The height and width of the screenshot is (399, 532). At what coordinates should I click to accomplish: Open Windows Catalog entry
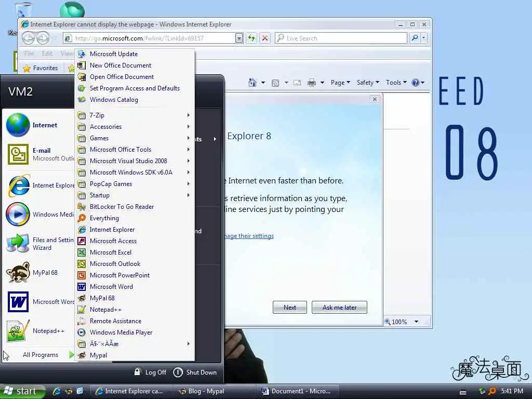tap(135, 100)
